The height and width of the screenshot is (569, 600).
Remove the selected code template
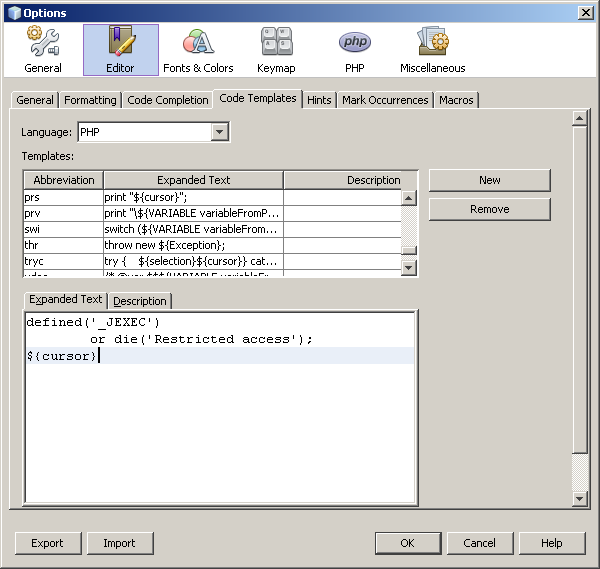[489, 209]
